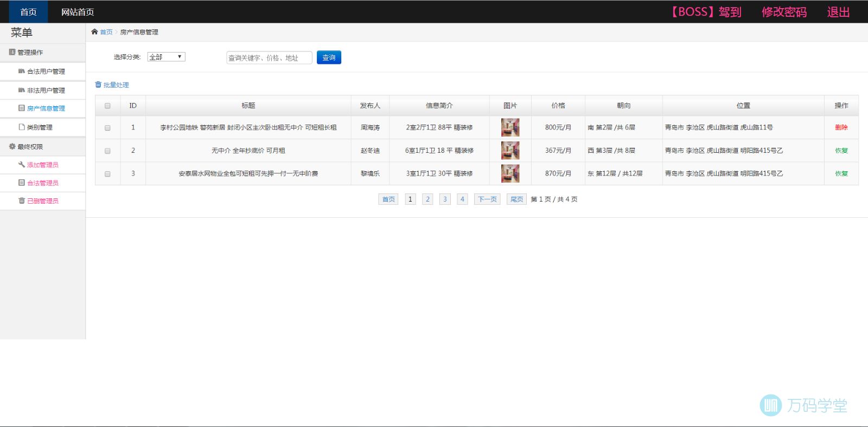868x427 pixels.
Task: Click the price cell 367元/月
Action: tap(558, 151)
